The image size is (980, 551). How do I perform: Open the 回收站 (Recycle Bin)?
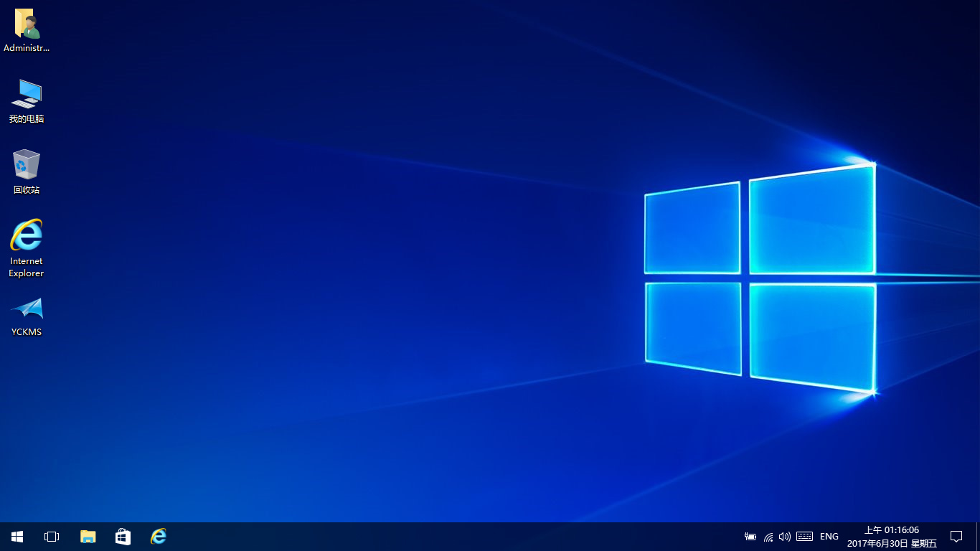click(x=26, y=166)
